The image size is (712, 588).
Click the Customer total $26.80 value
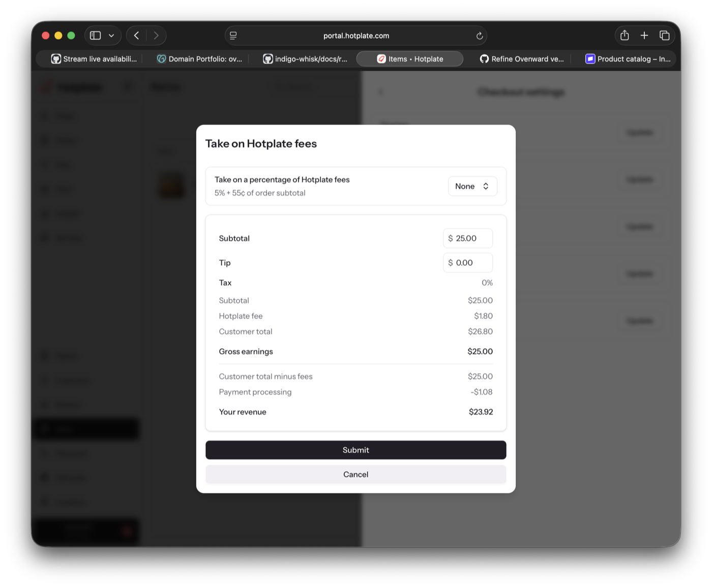[480, 331]
